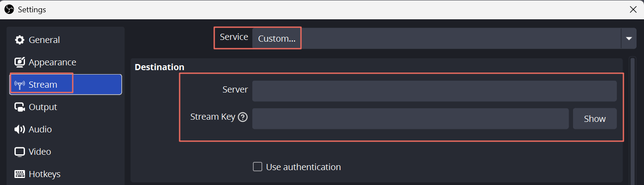Click the settings panel vertical scrollbar
Image resolution: width=644 pixels, height=185 pixels.
pyautogui.click(x=632, y=121)
